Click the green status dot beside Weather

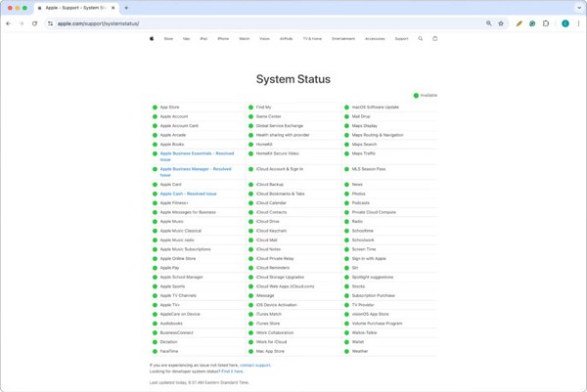[346, 351]
